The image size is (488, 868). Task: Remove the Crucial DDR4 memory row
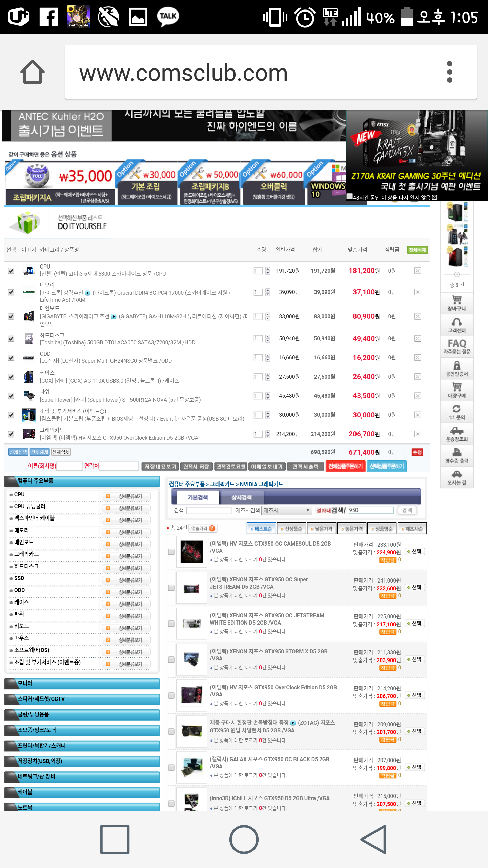click(x=418, y=292)
